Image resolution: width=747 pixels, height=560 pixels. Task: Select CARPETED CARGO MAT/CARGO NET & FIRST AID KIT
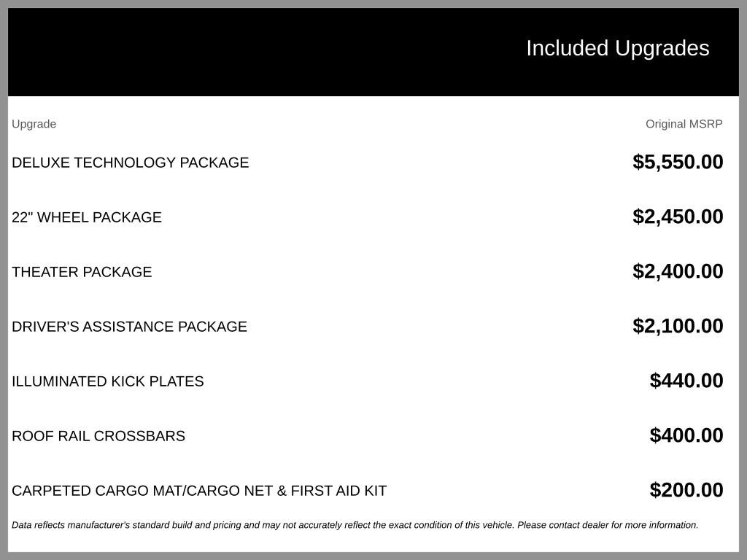click(199, 491)
